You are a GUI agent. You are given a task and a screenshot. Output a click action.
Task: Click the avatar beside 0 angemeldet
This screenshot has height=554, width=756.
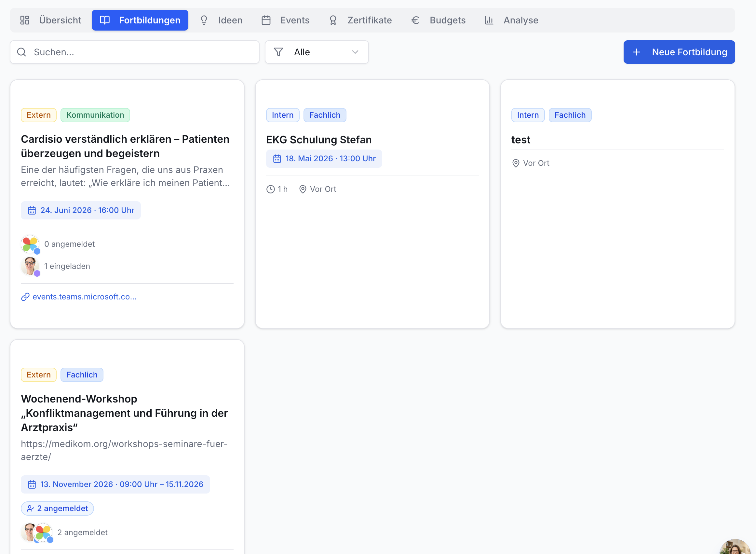click(30, 244)
